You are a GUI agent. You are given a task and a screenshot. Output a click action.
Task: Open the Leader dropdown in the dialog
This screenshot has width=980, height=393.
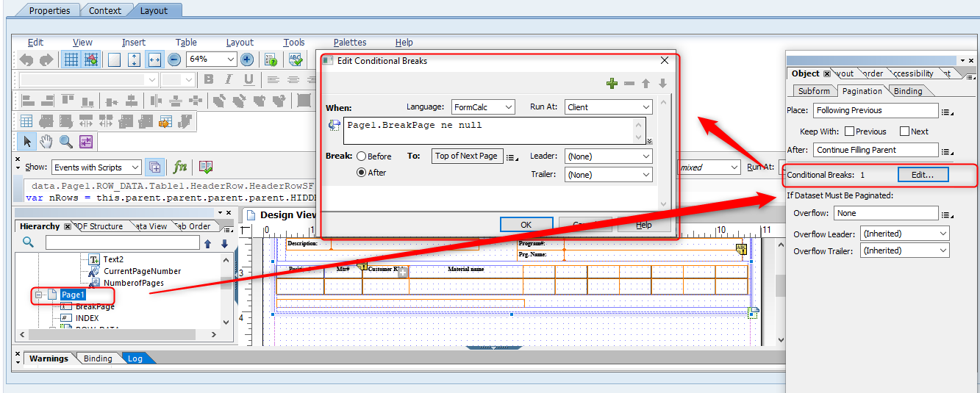608,156
